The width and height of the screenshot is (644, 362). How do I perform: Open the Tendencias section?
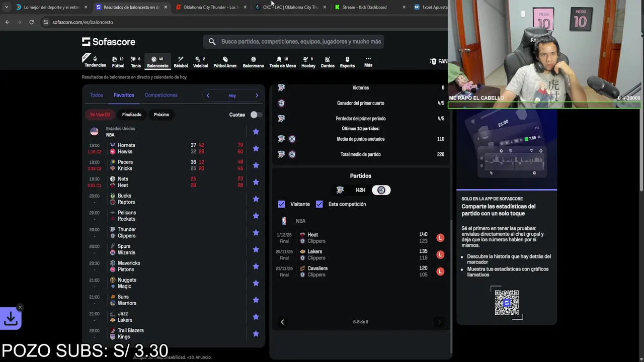click(x=95, y=62)
